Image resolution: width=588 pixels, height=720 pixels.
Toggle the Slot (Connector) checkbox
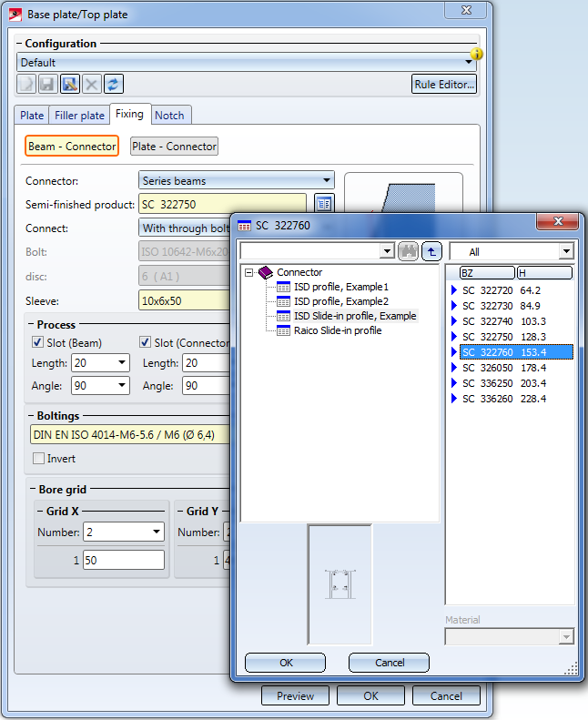pyautogui.click(x=145, y=342)
